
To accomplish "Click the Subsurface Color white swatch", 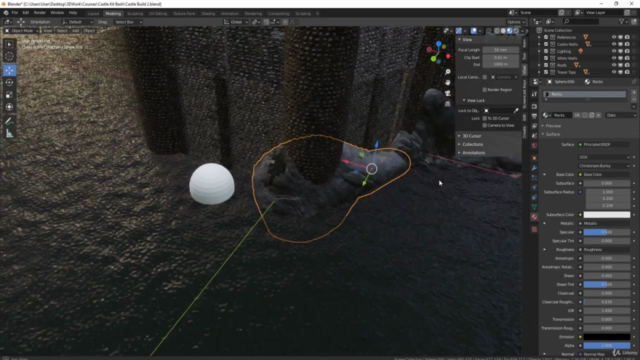I will (607, 215).
